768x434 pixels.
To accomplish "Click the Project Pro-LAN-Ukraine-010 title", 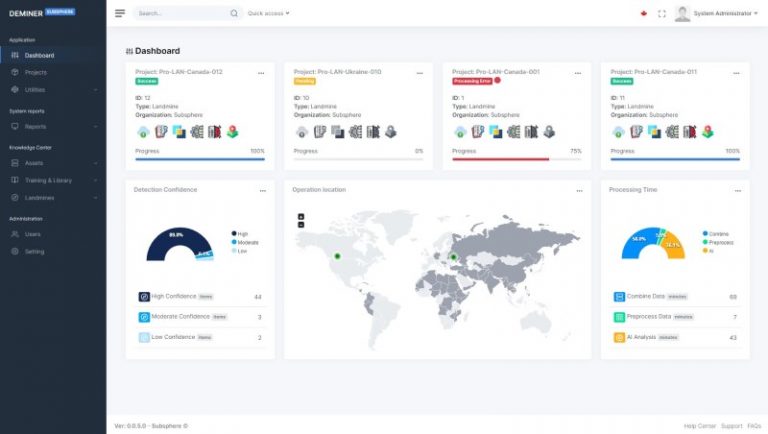I will (337, 72).
